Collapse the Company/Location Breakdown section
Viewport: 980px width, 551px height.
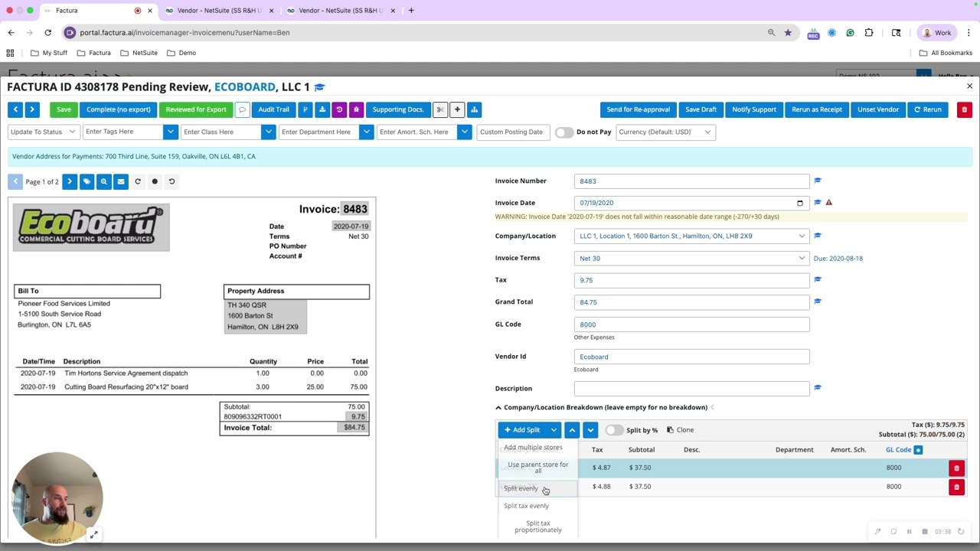tap(498, 407)
